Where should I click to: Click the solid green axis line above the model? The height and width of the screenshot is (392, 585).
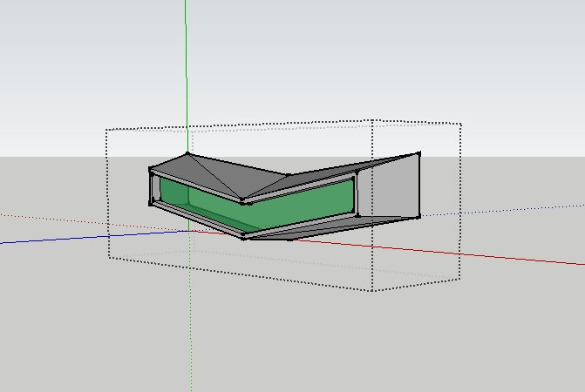tap(187, 75)
